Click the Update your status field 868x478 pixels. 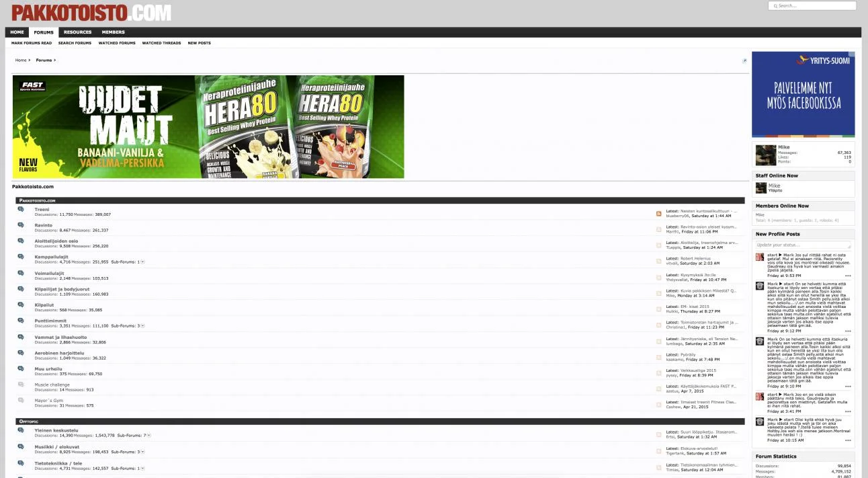click(x=803, y=245)
